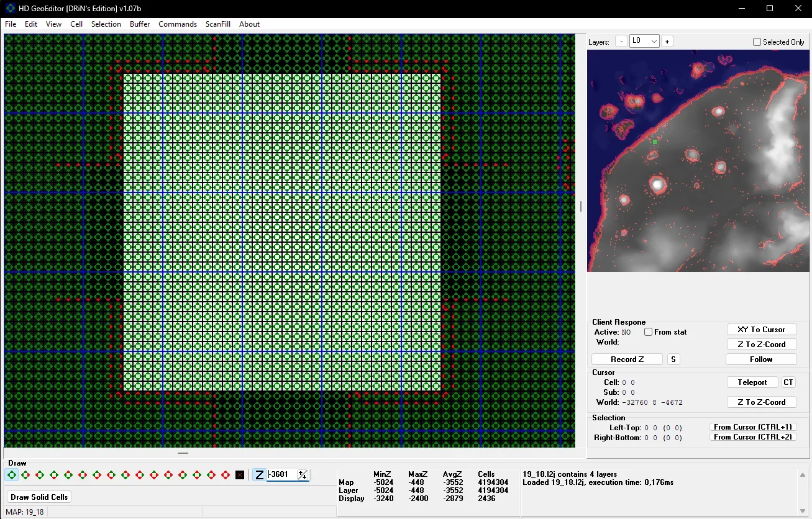The width and height of the screenshot is (812, 519).
Task: Click the CT button beside Teleport
Action: click(x=788, y=382)
